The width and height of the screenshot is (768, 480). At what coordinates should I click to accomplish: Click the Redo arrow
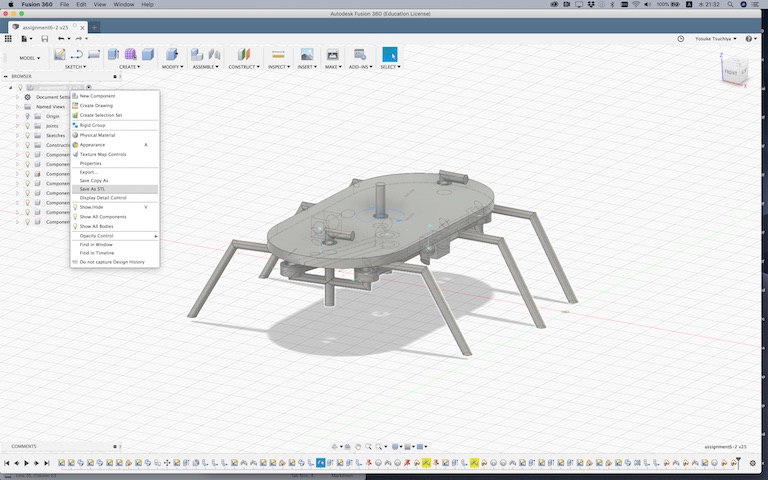click(x=79, y=39)
